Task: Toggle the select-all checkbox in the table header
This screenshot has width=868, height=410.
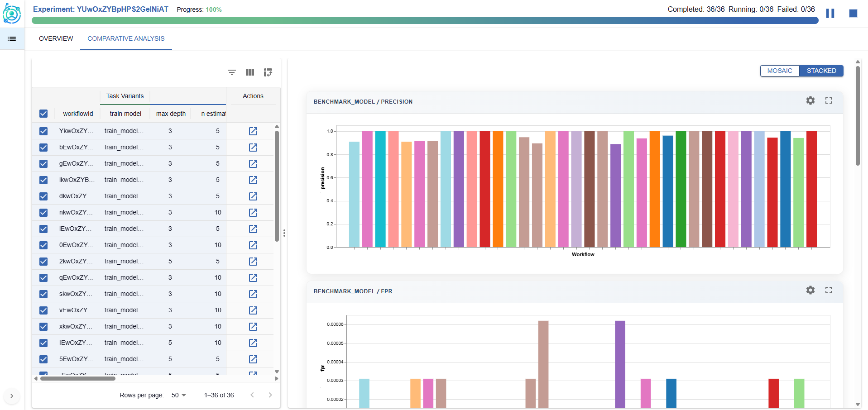Action: click(x=43, y=114)
